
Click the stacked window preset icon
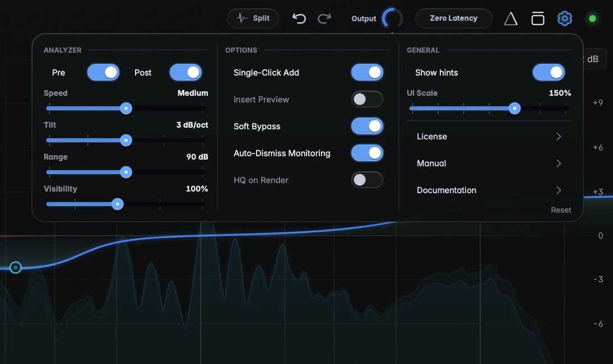[538, 18]
